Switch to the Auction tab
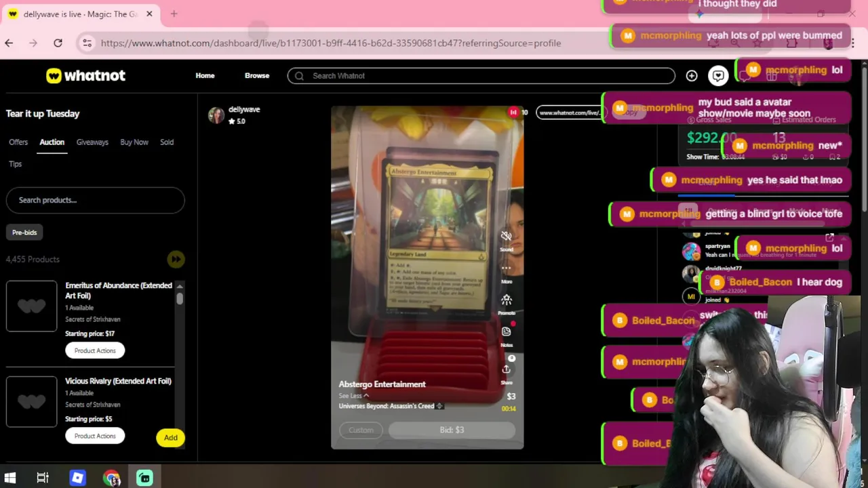Viewport: 868px width, 488px height. (52, 142)
